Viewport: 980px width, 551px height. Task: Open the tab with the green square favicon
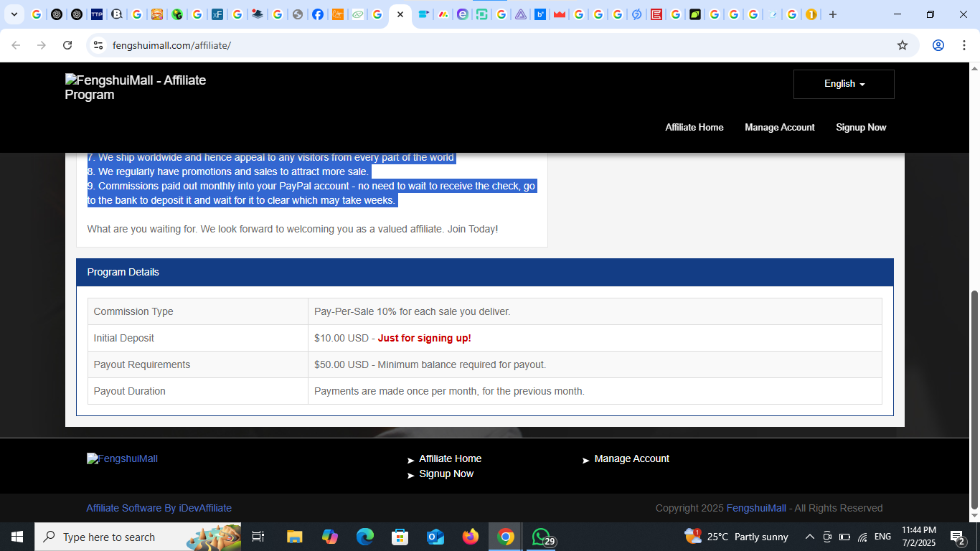tap(482, 14)
